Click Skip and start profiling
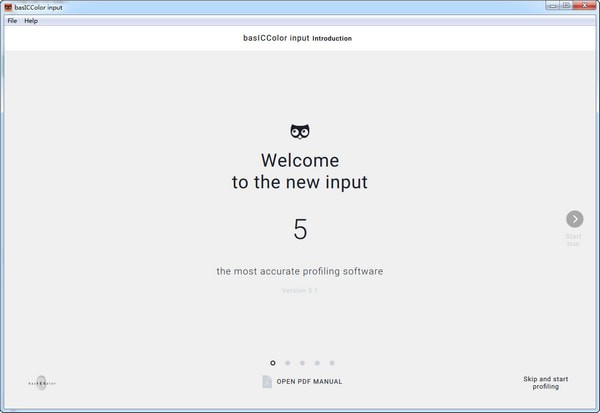This screenshot has width=600, height=413. coord(545,382)
